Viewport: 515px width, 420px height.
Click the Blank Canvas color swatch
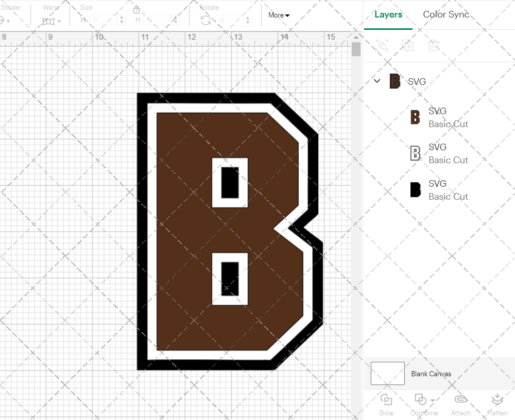point(387,374)
